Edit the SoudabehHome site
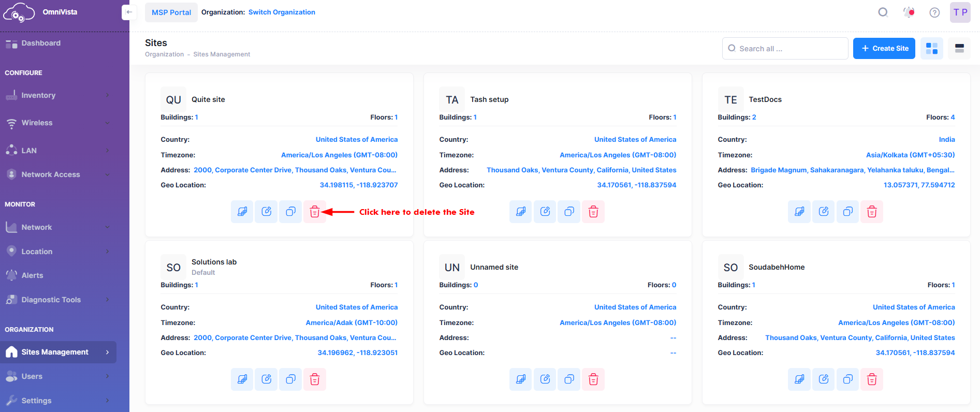Viewport: 980px width, 412px height. coord(824,379)
